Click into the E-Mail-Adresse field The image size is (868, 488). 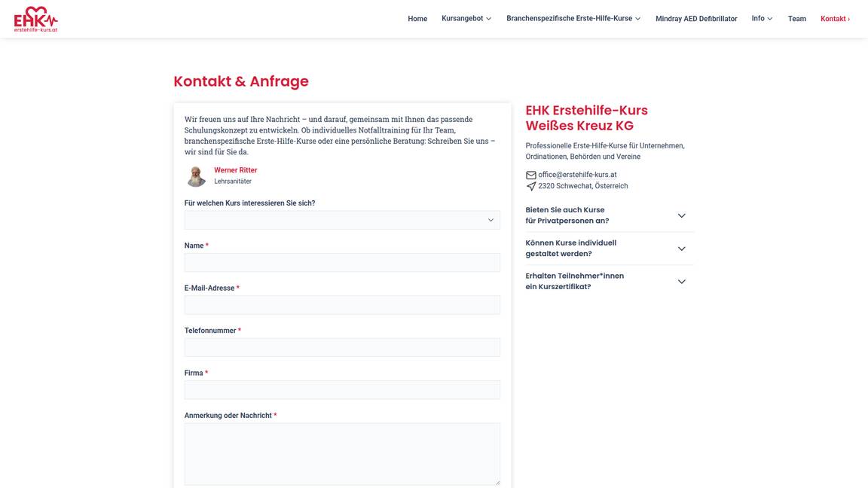click(x=341, y=305)
